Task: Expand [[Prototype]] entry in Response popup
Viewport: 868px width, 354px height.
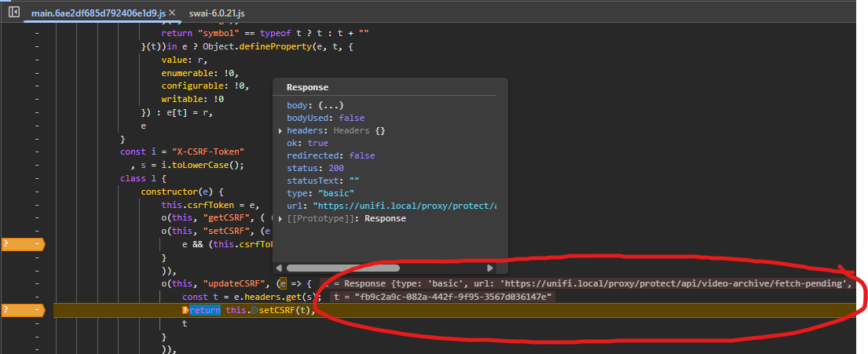Action: click(x=282, y=219)
